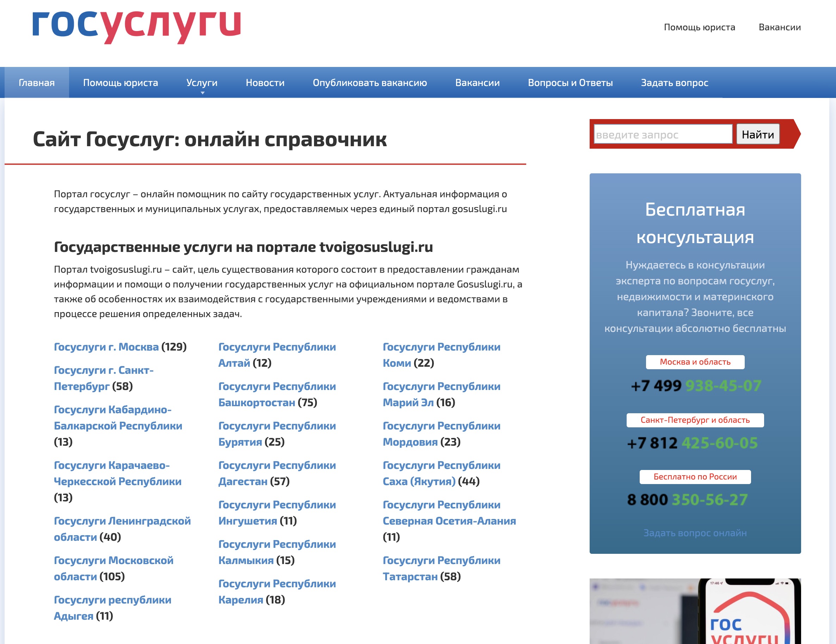Open Госуслуги Республики Карелия link
The height and width of the screenshot is (644, 836).
click(x=277, y=592)
